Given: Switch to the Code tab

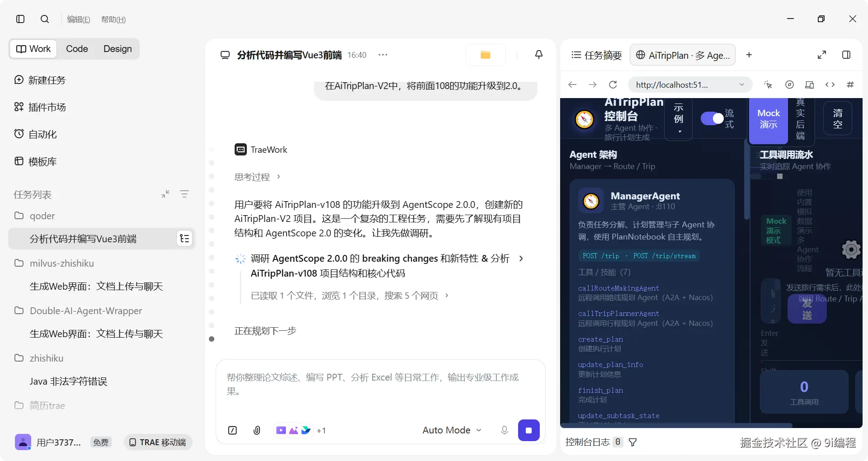Looking at the screenshot, I should (77, 49).
